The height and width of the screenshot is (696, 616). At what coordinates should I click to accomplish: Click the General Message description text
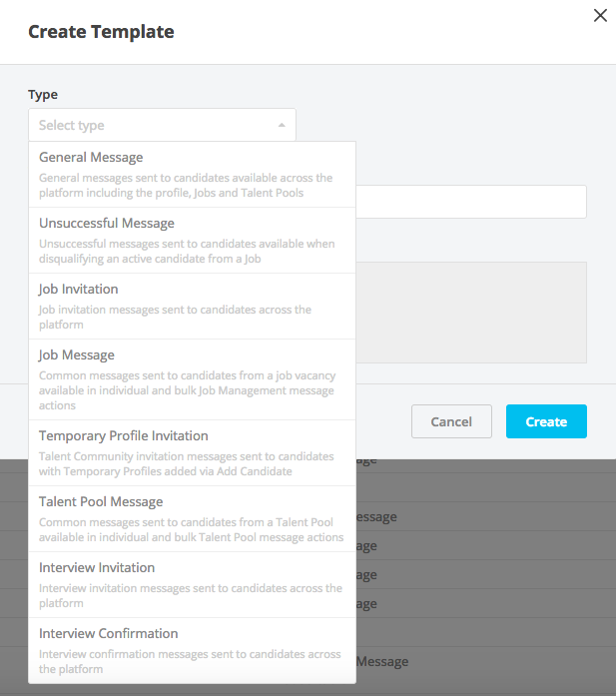[x=185, y=185]
